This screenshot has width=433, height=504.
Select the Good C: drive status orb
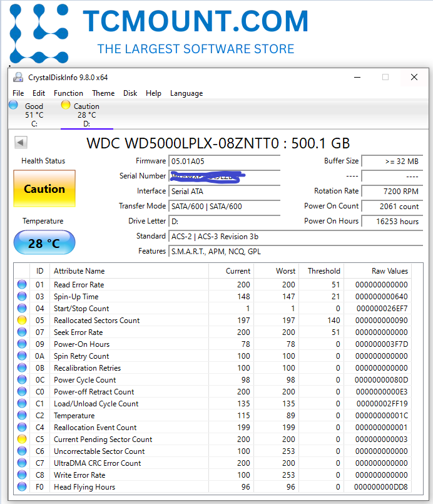[x=13, y=105]
